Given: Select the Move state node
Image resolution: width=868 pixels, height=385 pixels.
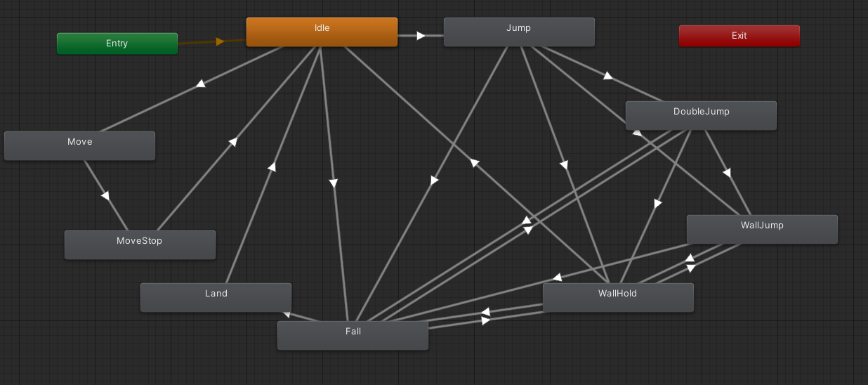Looking at the screenshot, I should point(79,145).
